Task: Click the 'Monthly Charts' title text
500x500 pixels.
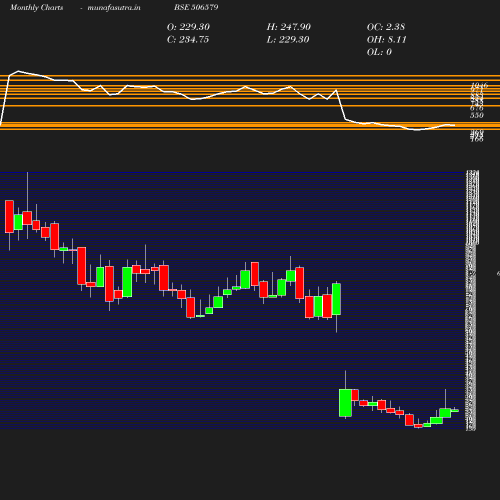Action: point(36,7)
